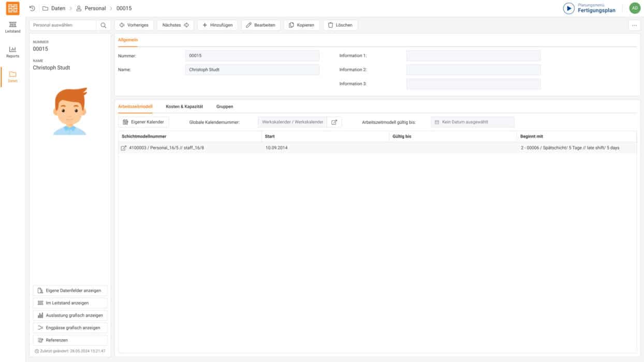Click the Information 3 field
Screen dimensions: 644x362
(473, 84)
